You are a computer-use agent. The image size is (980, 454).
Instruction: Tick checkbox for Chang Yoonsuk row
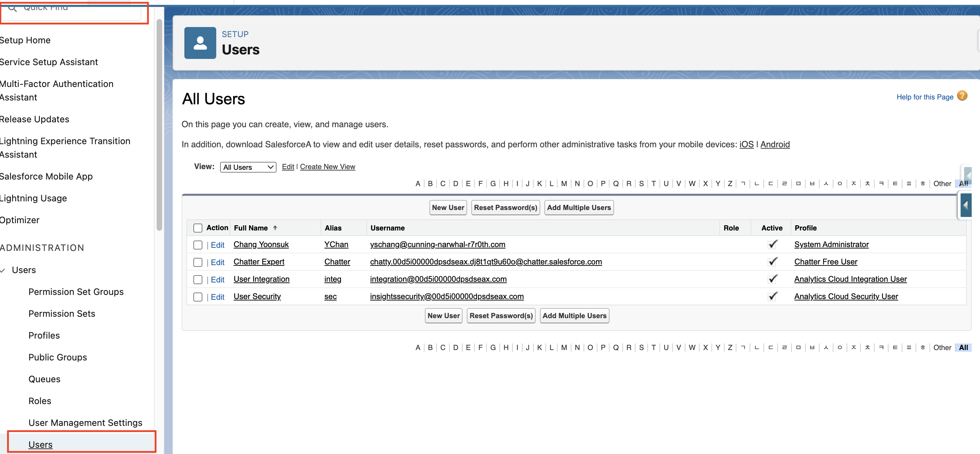pos(198,245)
